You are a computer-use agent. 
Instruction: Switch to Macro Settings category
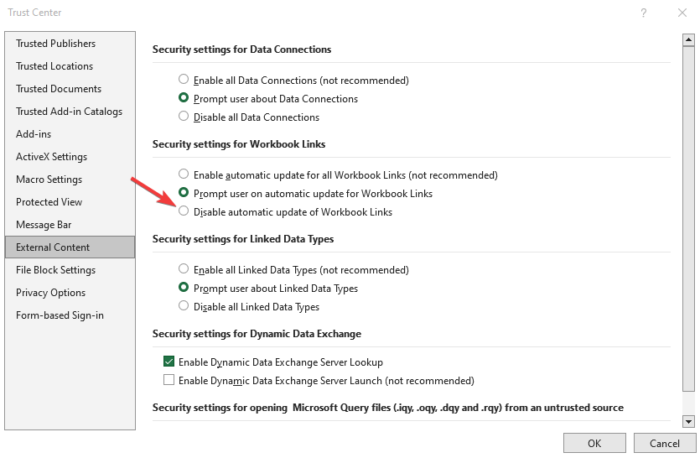click(49, 179)
